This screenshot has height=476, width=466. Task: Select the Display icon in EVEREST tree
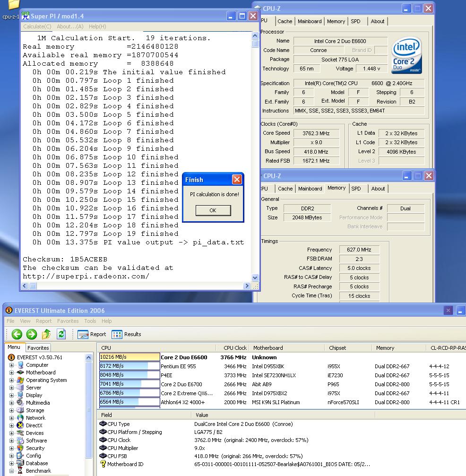tap(20, 395)
